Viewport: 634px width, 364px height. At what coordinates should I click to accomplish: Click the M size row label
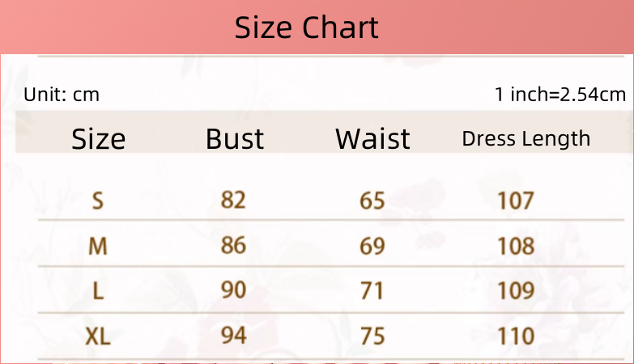click(98, 245)
